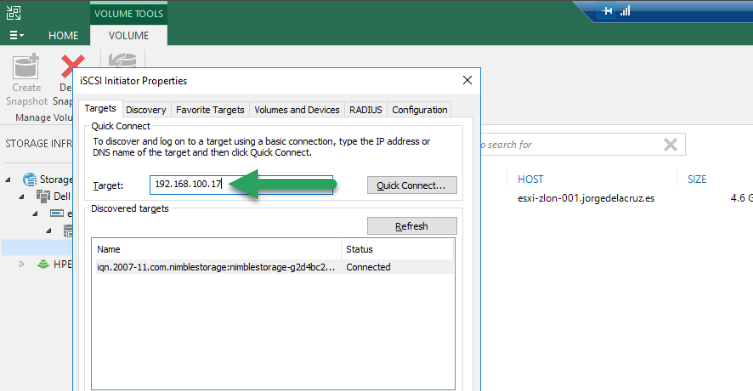Open the Volumes and Devices tab
The image size is (753, 391).
pyautogui.click(x=297, y=110)
